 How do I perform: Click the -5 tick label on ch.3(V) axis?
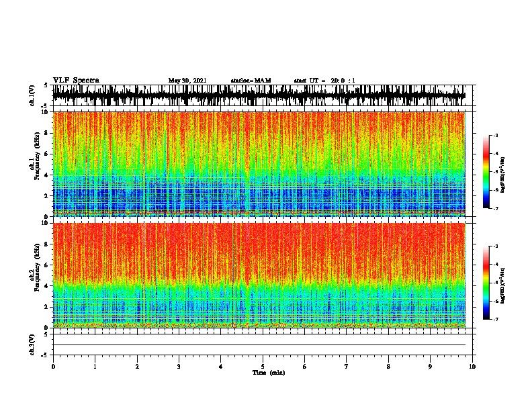pyautogui.click(x=45, y=355)
